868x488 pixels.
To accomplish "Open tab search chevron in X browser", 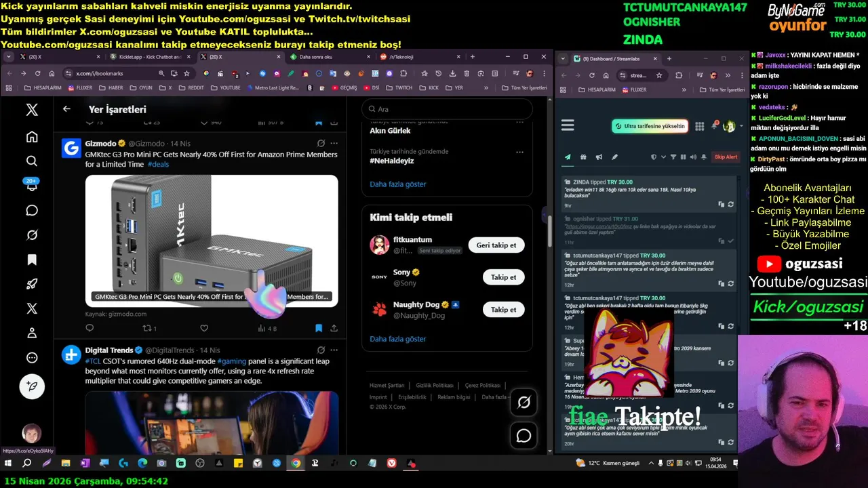I will click(9, 57).
